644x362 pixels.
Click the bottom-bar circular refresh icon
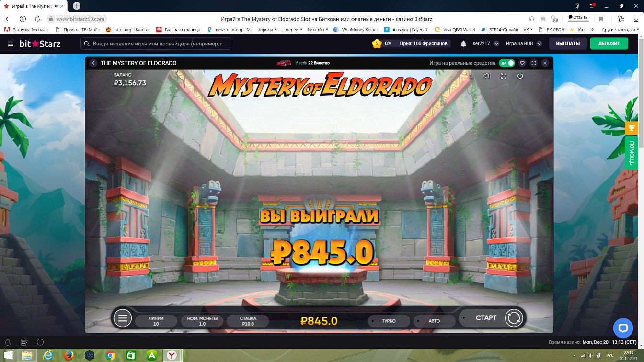point(40,342)
